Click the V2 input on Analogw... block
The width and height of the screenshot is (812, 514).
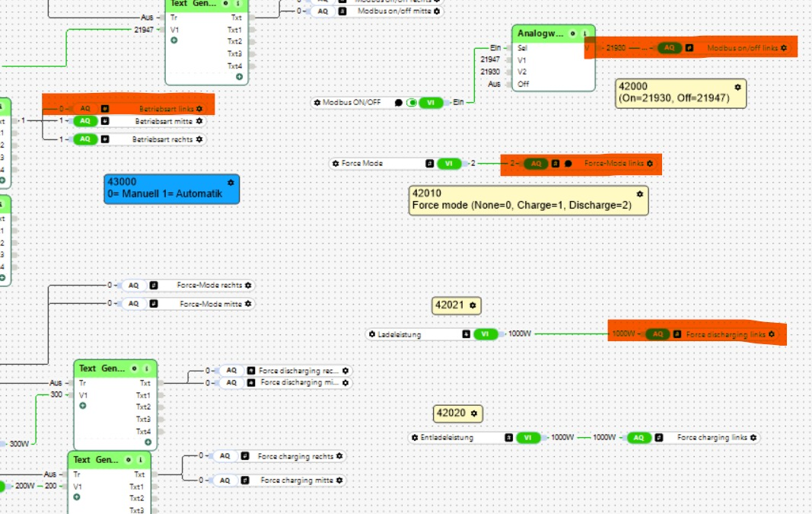coord(522,72)
